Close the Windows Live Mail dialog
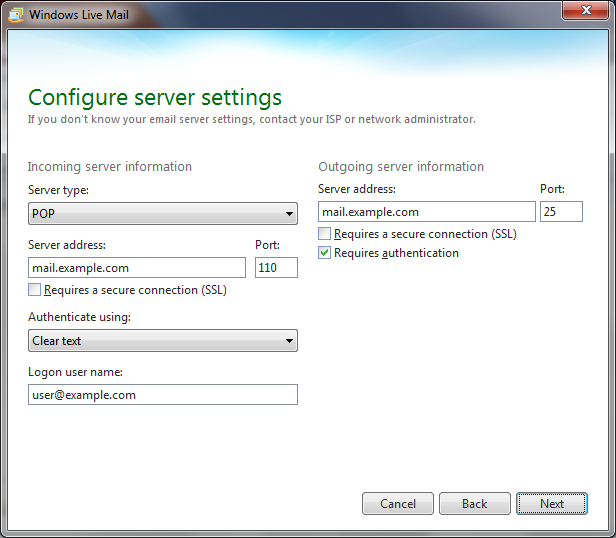The height and width of the screenshot is (538, 616). click(x=588, y=12)
